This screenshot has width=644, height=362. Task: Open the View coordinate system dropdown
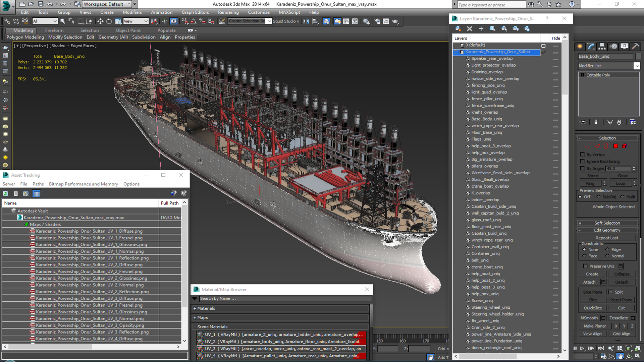click(136, 21)
